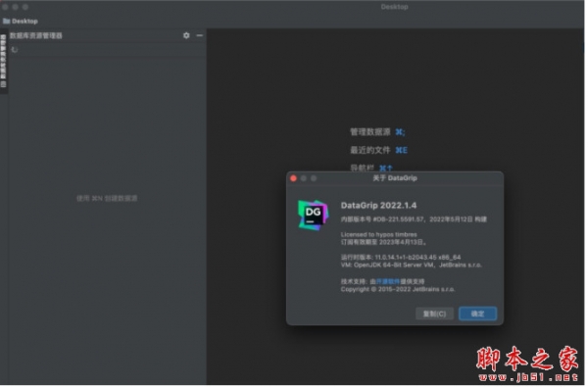588x387 pixels.
Task: Open the database explorer gear settings
Action: click(186, 35)
